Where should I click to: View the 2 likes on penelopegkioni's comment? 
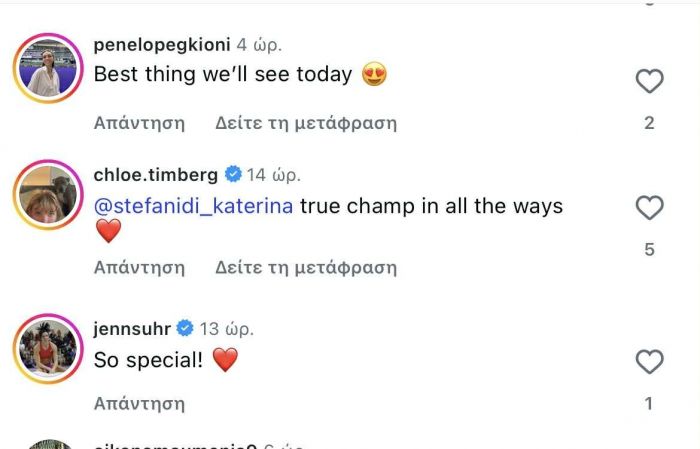(649, 123)
